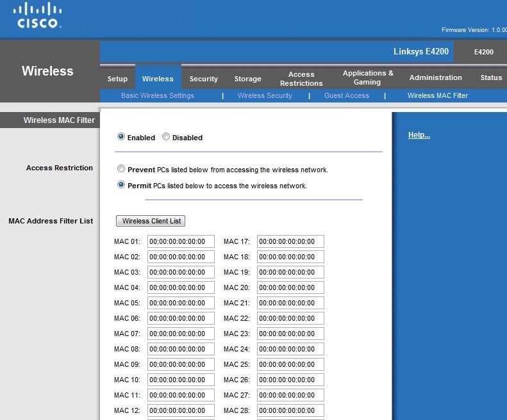Click the MAC 22 address field
Image resolution: width=507 pixels, height=420 pixels.
(x=291, y=318)
